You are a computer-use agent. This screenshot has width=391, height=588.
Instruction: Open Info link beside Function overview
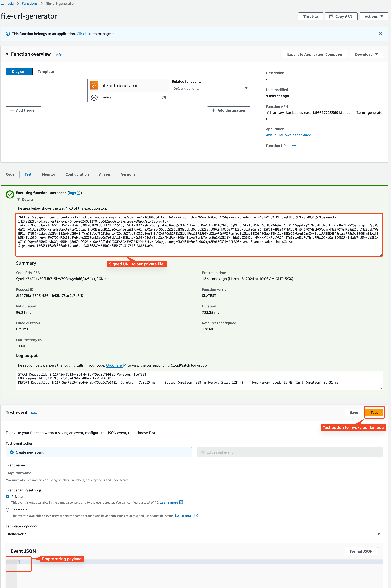(59, 55)
